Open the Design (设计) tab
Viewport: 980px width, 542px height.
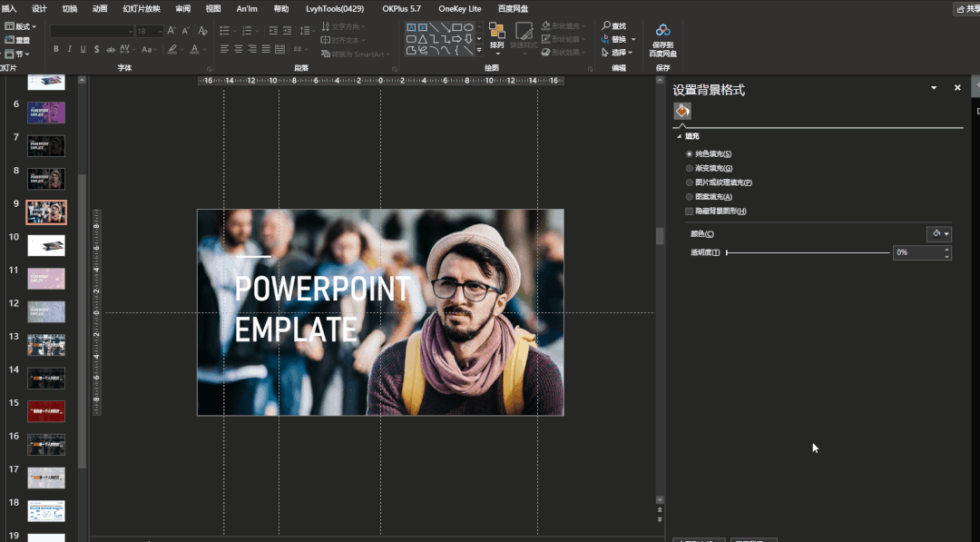click(39, 9)
